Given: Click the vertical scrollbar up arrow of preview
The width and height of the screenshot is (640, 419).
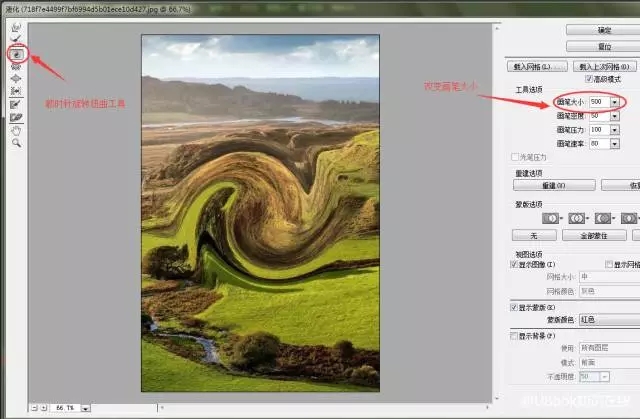Looking at the screenshot, I should pyautogui.click(x=497, y=28).
